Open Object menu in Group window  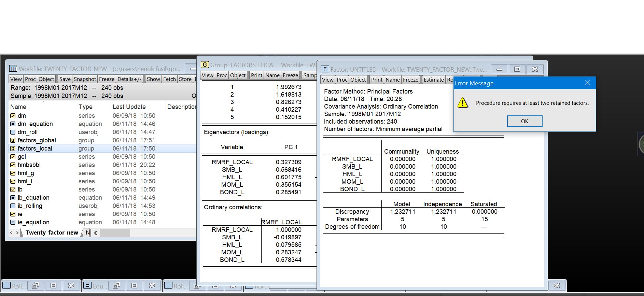pos(238,75)
